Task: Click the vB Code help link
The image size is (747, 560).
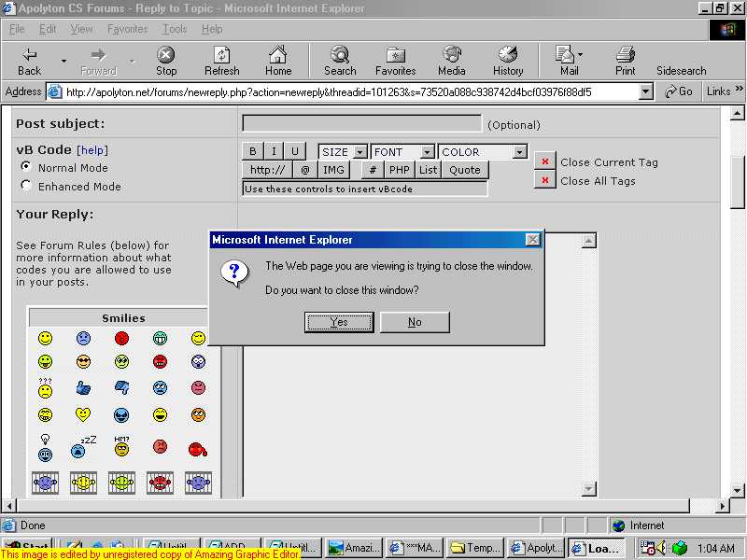Action: coord(92,150)
